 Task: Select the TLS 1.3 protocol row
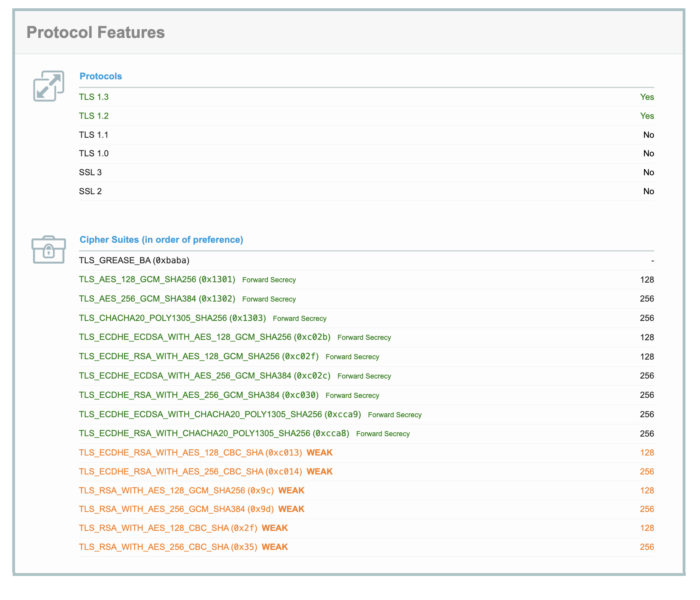coord(94,97)
